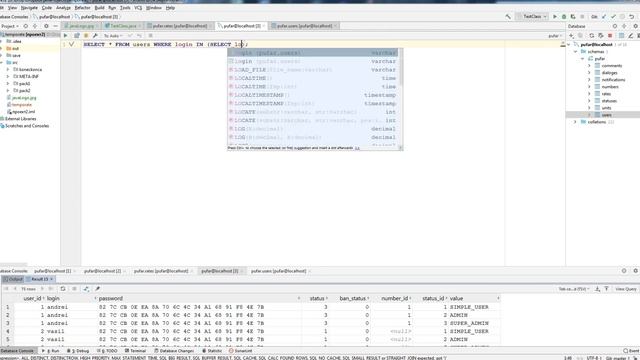Click the orange explain-plan icon in console toolbar
Image resolution: width=640 pixels, height=360 pixels.
coord(86,36)
